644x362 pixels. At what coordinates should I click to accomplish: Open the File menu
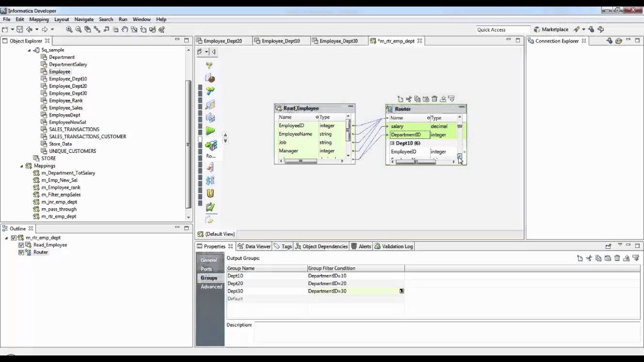coord(7,20)
